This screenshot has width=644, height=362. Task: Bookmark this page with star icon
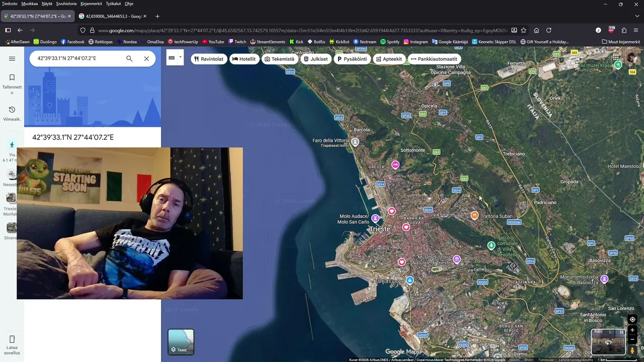coord(524,30)
